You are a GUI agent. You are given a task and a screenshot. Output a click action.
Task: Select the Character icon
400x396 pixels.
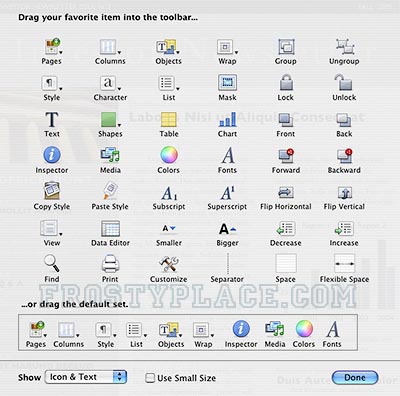(x=110, y=83)
